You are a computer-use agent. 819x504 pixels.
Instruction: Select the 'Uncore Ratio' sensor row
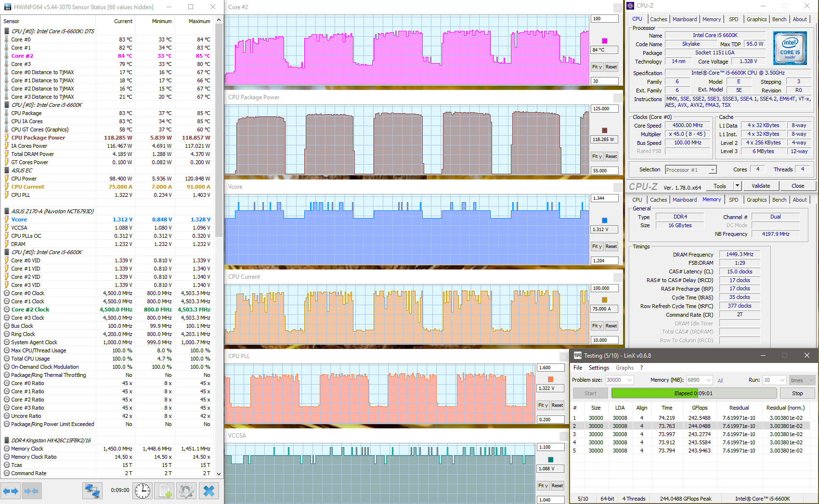[107, 416]
